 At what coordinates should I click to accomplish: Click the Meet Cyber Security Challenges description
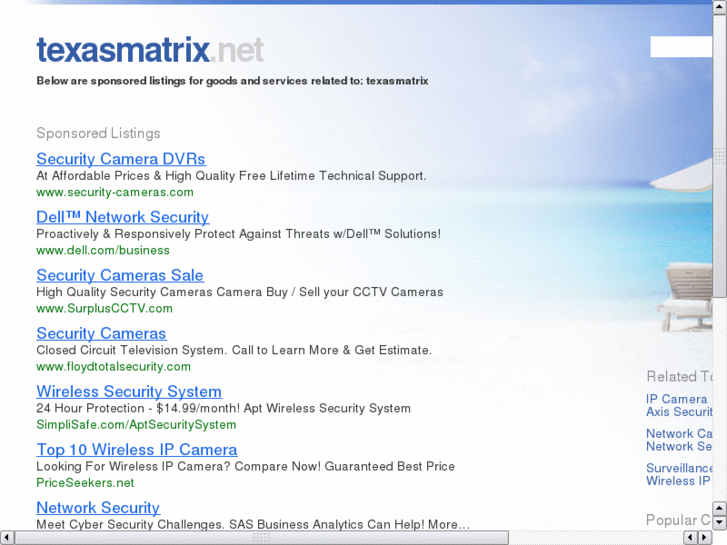(253, 525)
